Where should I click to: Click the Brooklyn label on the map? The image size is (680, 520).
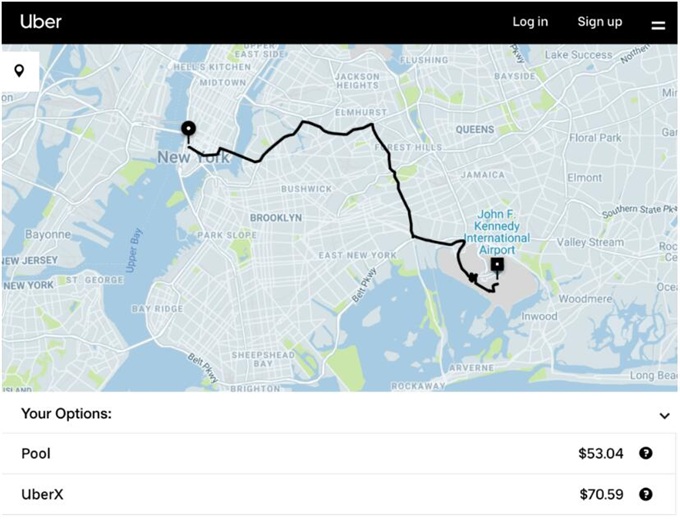pos(275,217)
